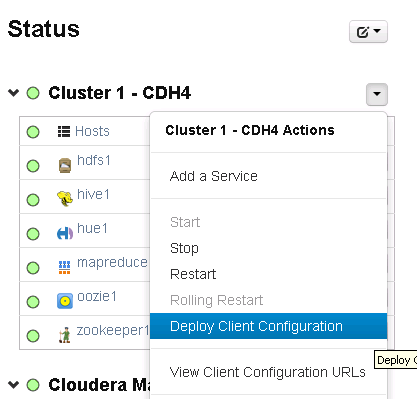Click the hdfs1 service icon

click(65, 165)
